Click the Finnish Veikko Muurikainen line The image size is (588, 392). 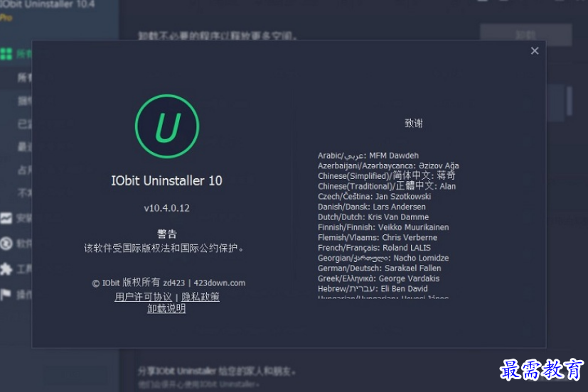(x=383, y=227)
